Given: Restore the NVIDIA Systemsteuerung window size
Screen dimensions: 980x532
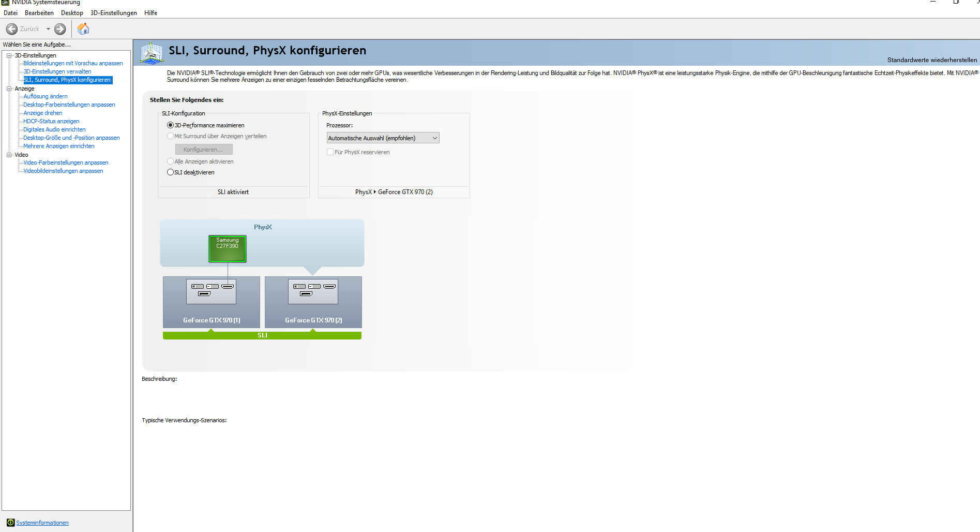Looking at the screenshot, I should click(x=956, y=2).
